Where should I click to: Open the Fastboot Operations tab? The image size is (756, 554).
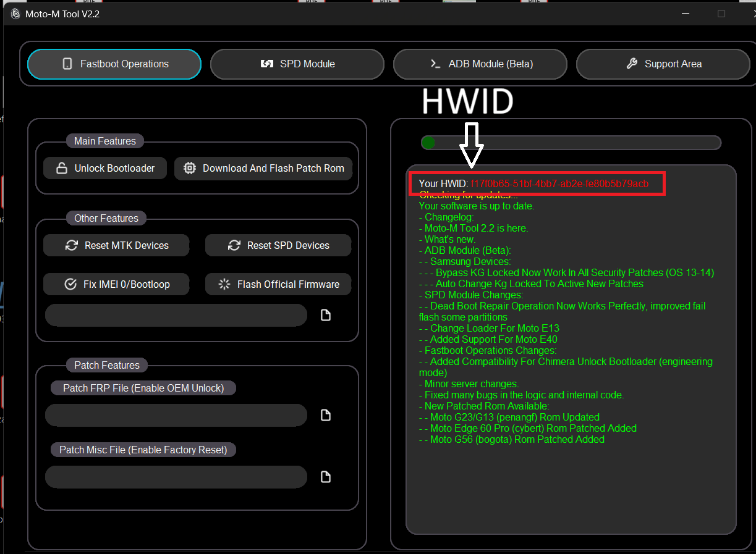coord(114,64)
